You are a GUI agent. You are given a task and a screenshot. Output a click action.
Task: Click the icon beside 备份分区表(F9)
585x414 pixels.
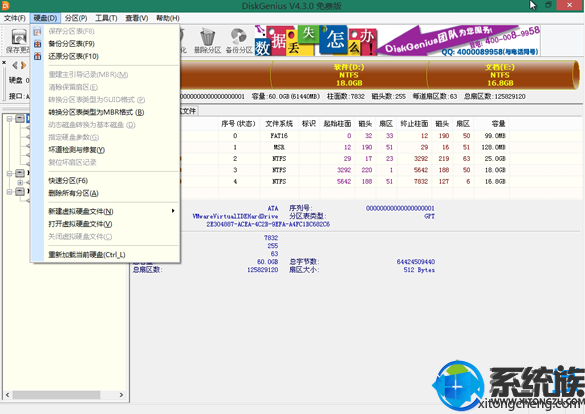(37, 44)
